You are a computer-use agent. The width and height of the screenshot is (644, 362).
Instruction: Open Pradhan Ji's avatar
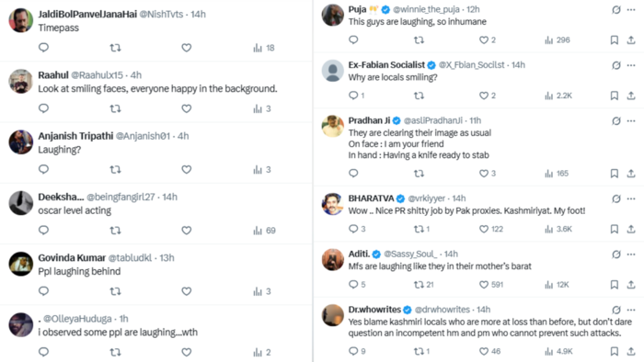(333, 126)
